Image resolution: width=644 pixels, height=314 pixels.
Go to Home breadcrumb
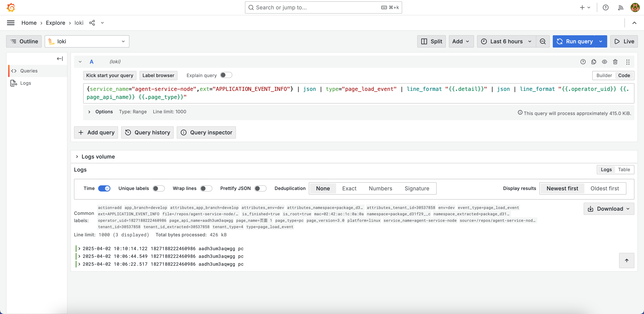point(29,23)
